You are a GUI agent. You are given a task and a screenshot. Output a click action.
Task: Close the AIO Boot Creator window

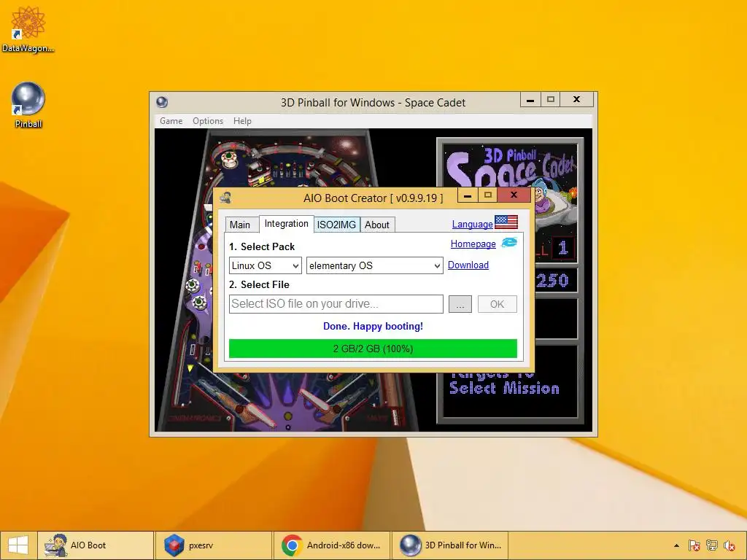514,194
